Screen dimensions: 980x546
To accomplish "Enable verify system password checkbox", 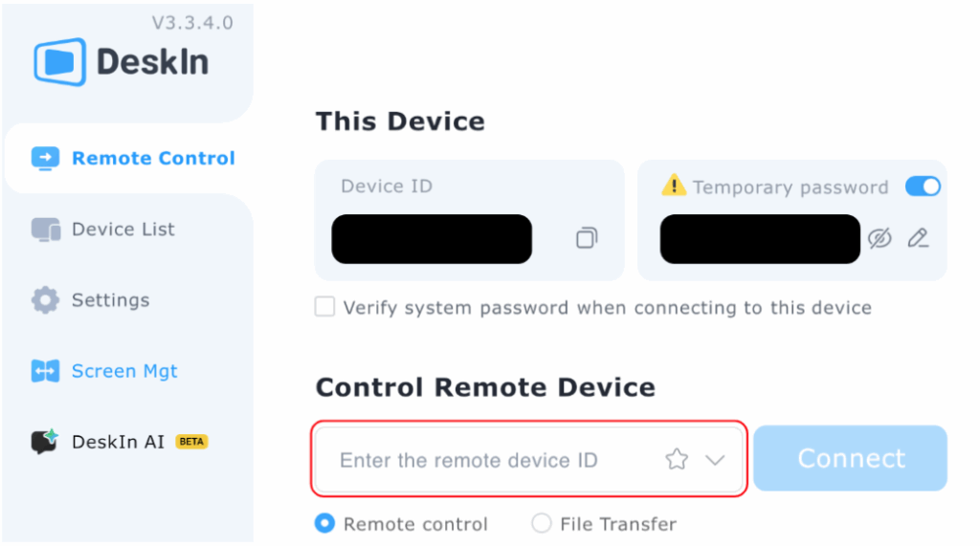I will click(x=325, y=307).
